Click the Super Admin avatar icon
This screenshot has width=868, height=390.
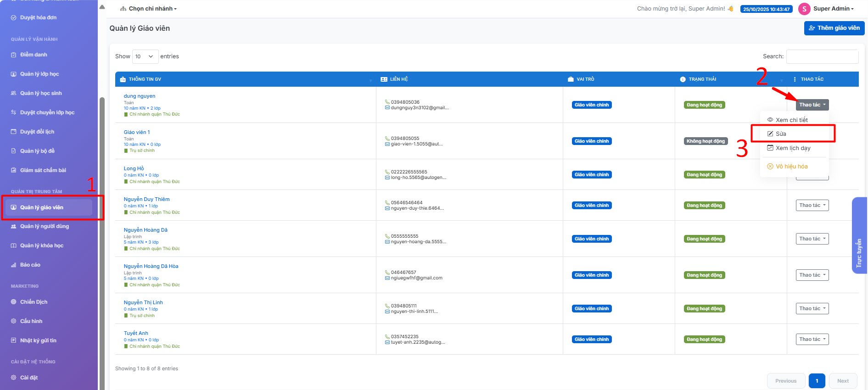(x=804, y=9)
